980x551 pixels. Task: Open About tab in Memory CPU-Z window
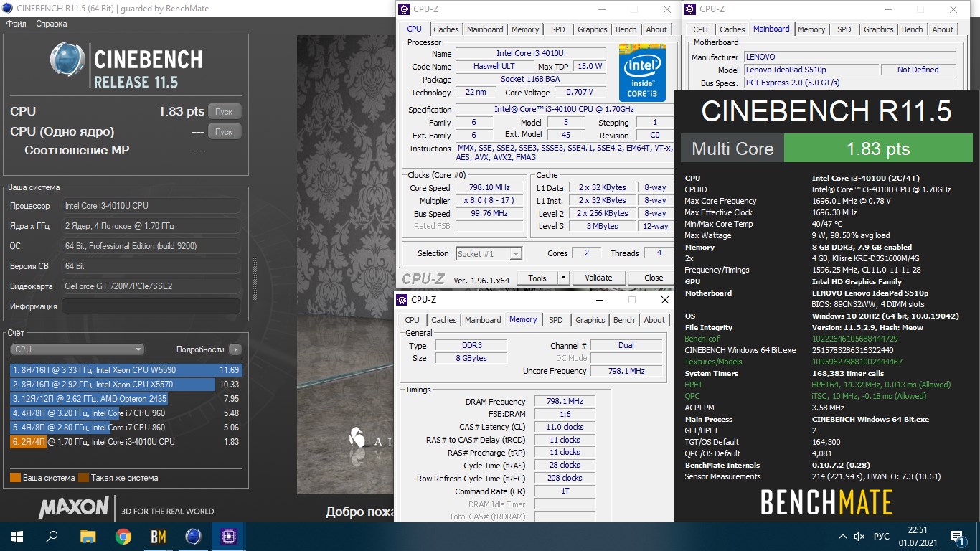[654, 320]
